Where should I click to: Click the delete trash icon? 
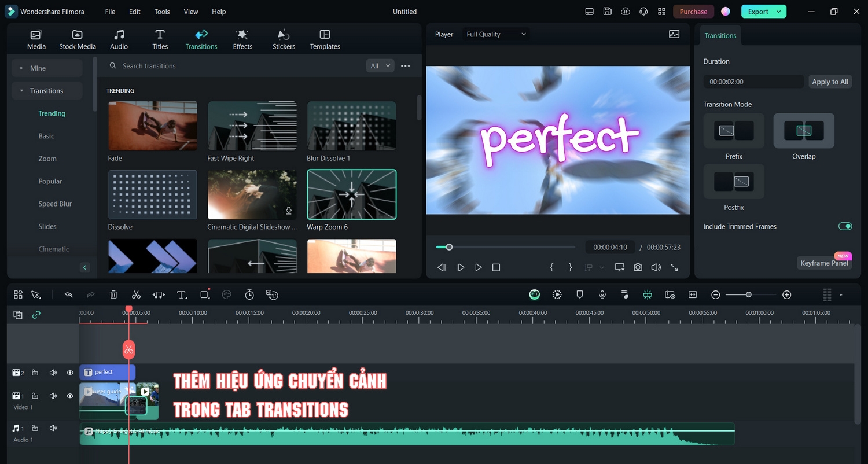(113, 295)
